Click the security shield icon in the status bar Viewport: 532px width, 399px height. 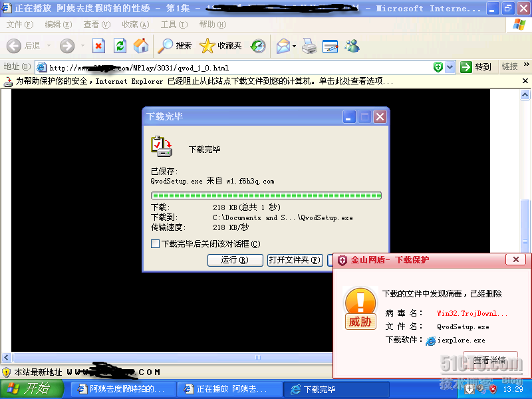(x=6, y=372)
